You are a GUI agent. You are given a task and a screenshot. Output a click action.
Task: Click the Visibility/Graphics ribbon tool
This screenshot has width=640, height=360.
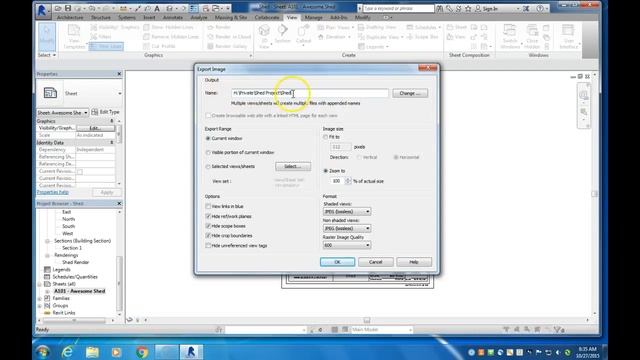[x=115, y=27]
